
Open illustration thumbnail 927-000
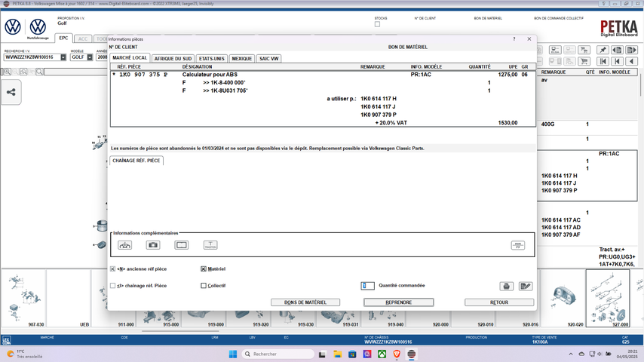(608, 299)
